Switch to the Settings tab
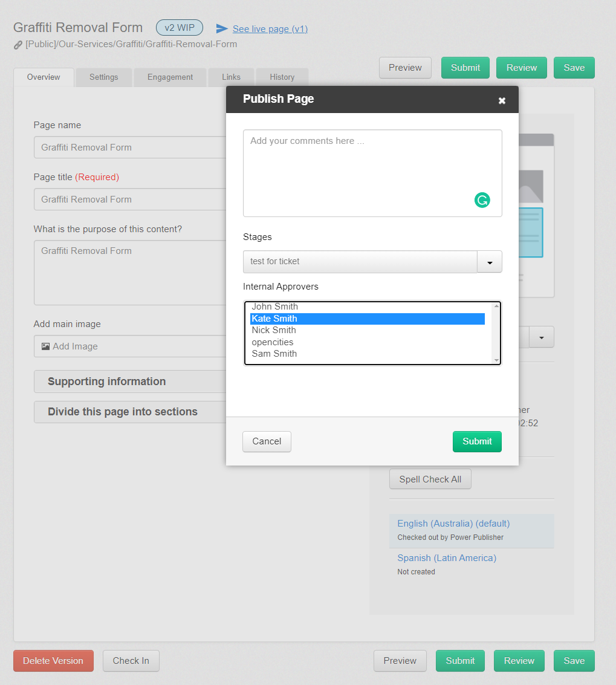This screenshot has width=616, height=685. pos(103,77)
